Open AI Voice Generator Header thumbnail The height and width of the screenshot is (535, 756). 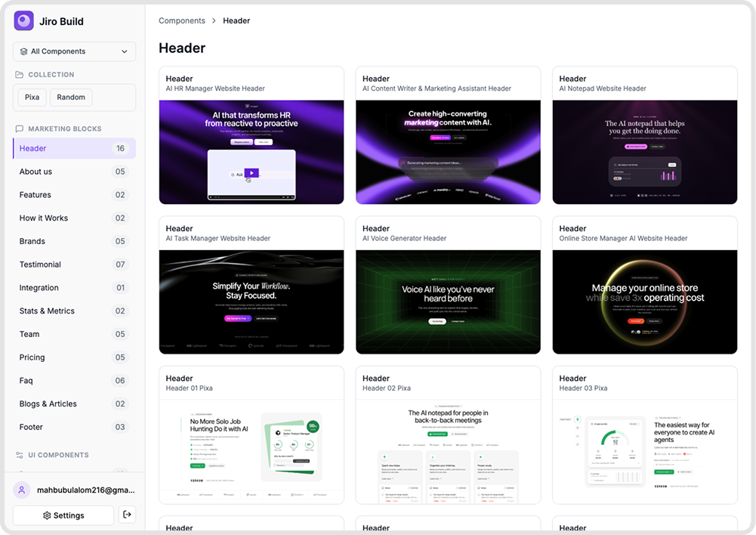(448, 302)
